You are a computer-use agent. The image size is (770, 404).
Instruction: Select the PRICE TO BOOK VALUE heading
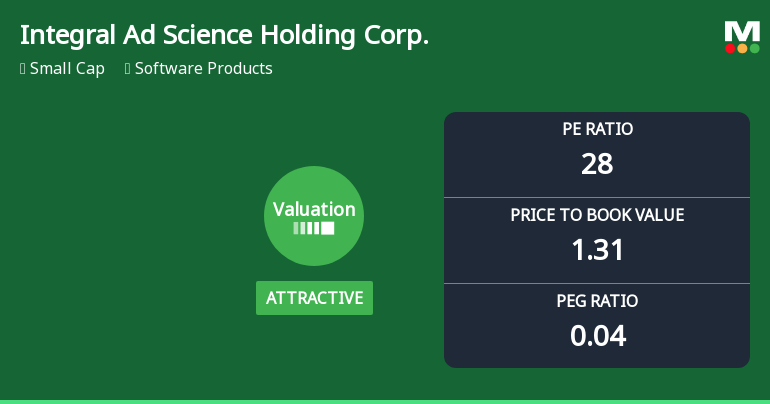click(597, 215)
